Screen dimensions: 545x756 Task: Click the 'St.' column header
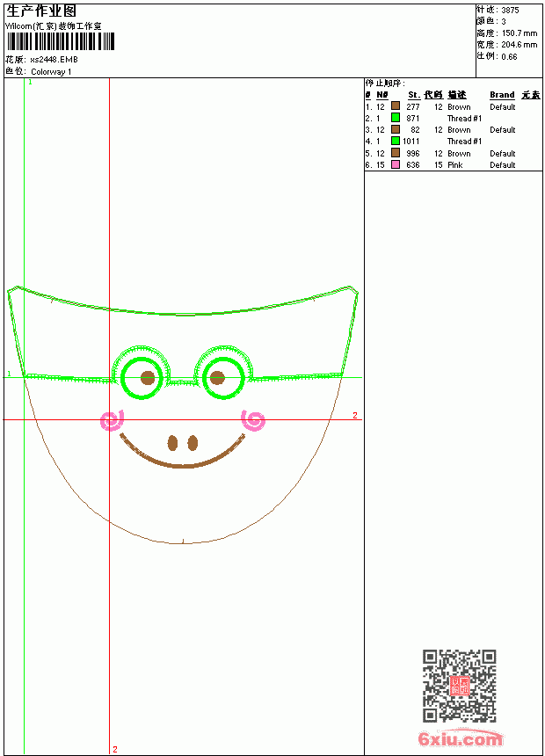click(414, 95)
